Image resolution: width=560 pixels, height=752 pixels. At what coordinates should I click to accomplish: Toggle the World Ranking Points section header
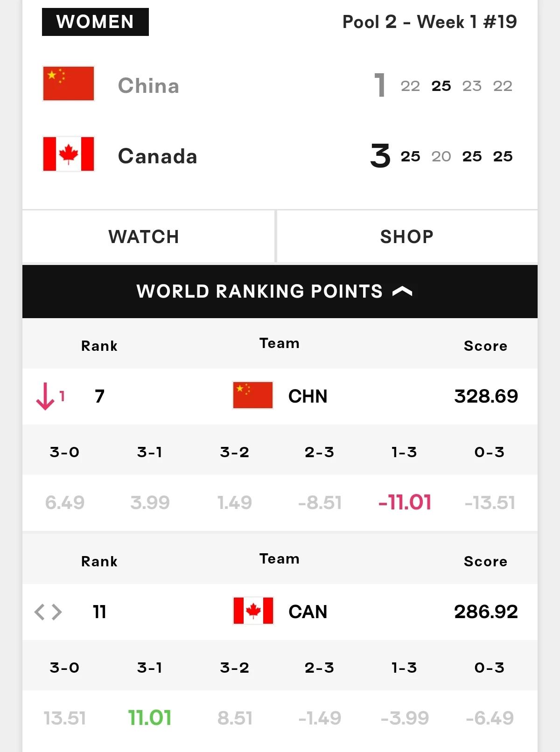[x=280, y=292]
